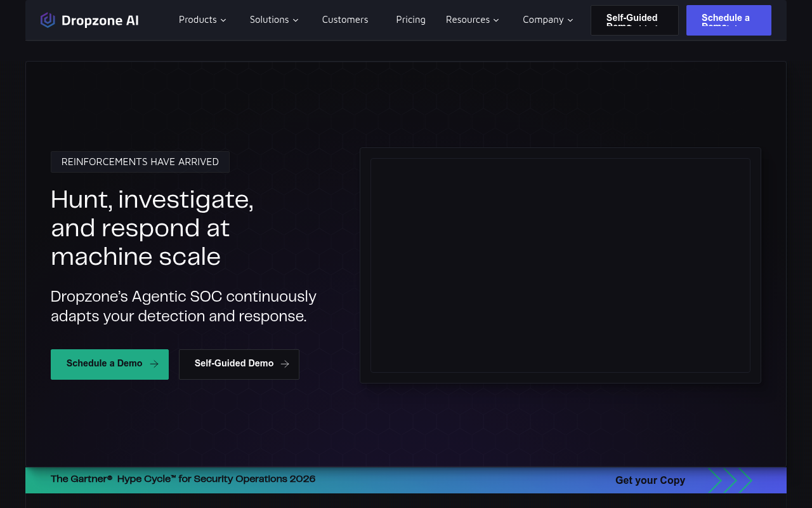This screenshot has width=812, height=508.
Task: Open the Dropzone AI home link text
Action: [100, 20]
